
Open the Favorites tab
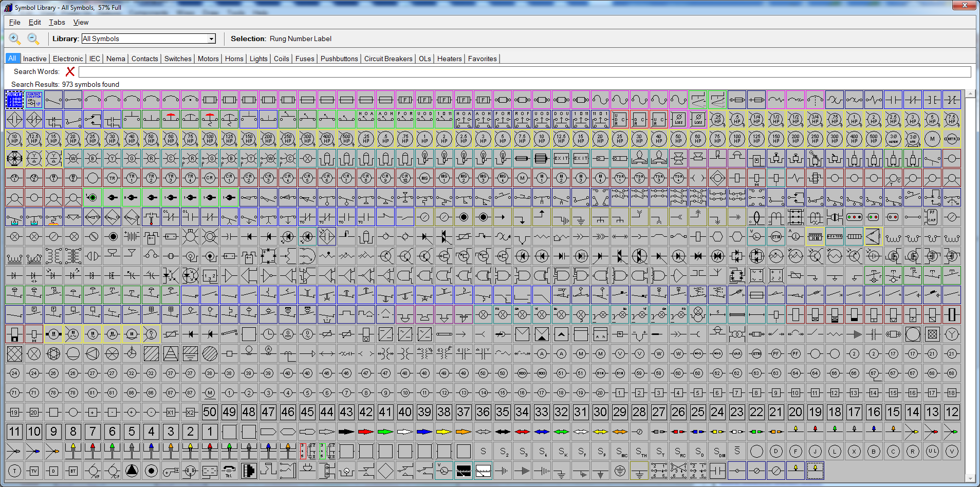pos(482,59)
